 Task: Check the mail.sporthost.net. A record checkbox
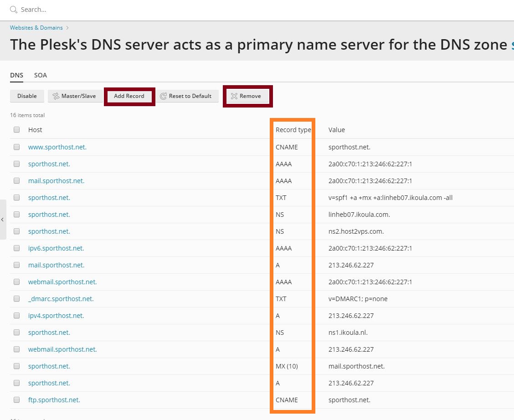(x=17, y=265)
